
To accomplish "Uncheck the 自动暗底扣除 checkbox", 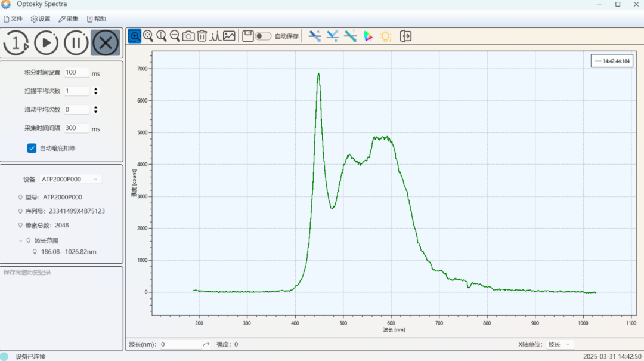I will (x=32, y=148).
